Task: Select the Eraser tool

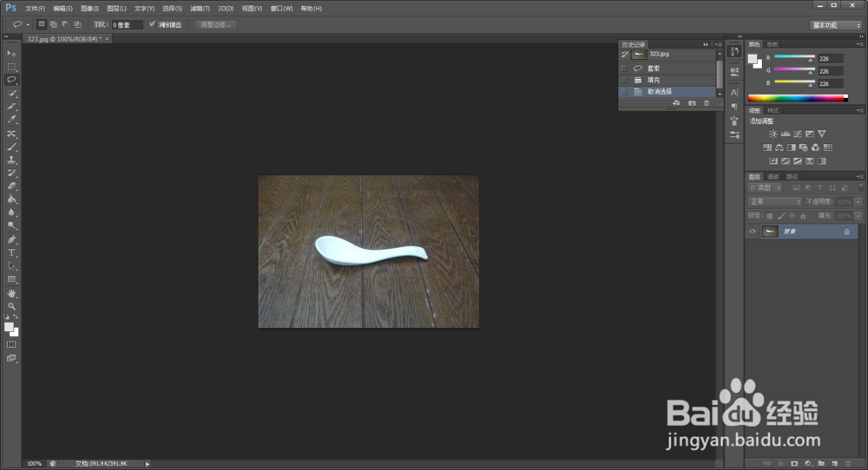Action: [11, 186]
